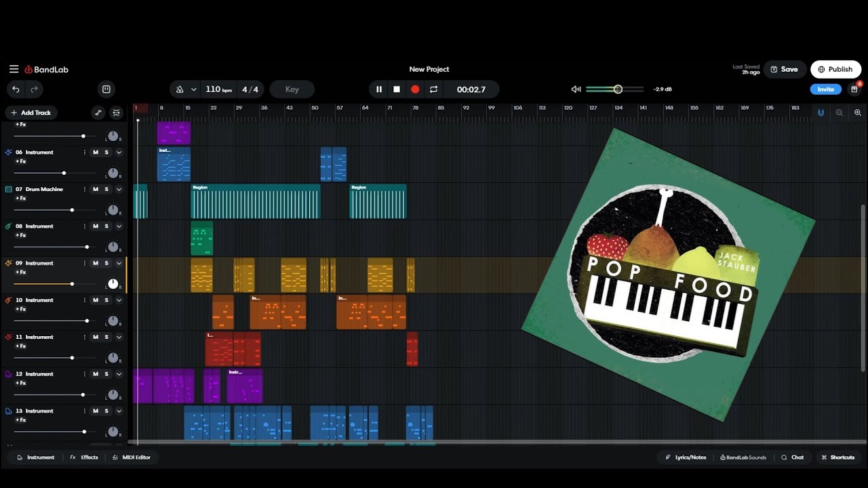
Task: Solo track 10 Instrument
Action: point(106,300)
